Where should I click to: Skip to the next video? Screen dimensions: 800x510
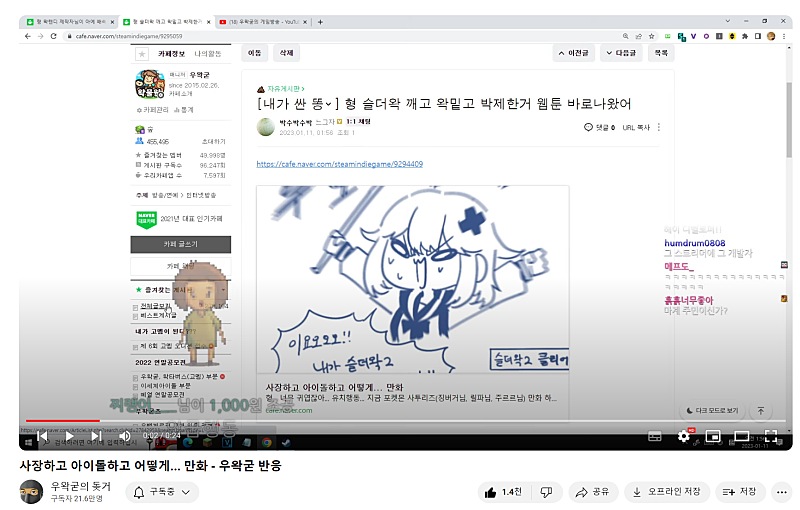point(96,436)
